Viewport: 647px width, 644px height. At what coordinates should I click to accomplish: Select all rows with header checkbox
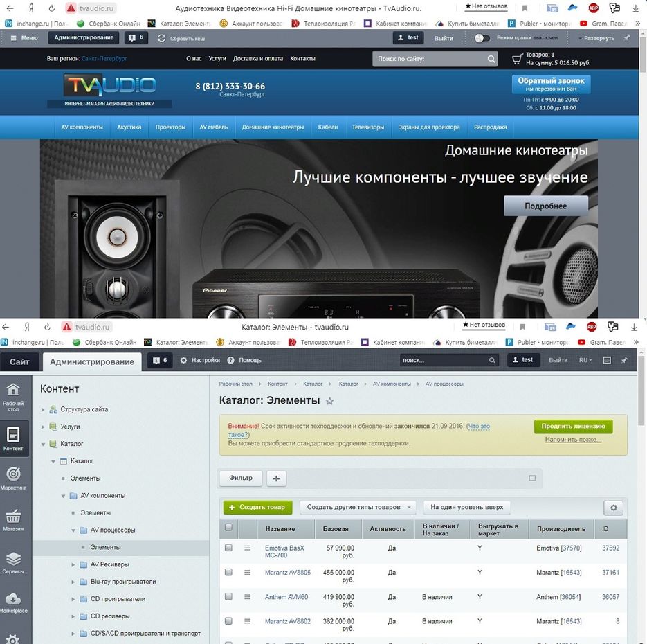[x=228, y=527]
